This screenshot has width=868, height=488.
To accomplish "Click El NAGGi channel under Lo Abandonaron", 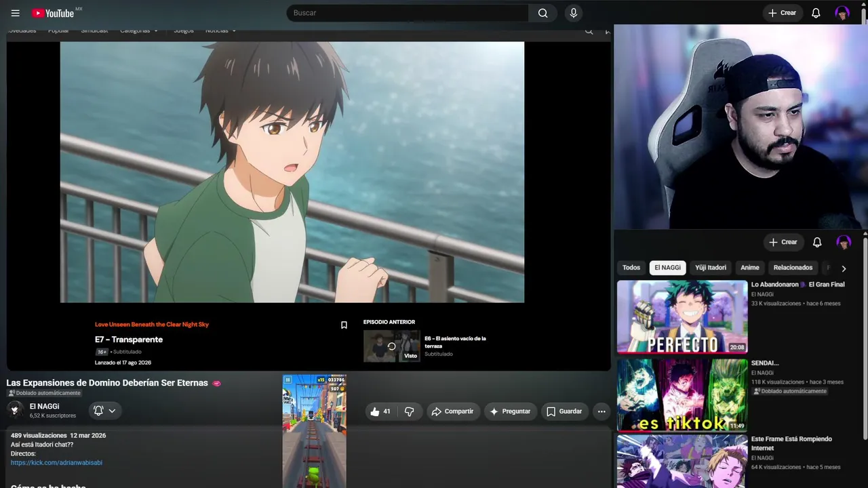I will (762, 294).
